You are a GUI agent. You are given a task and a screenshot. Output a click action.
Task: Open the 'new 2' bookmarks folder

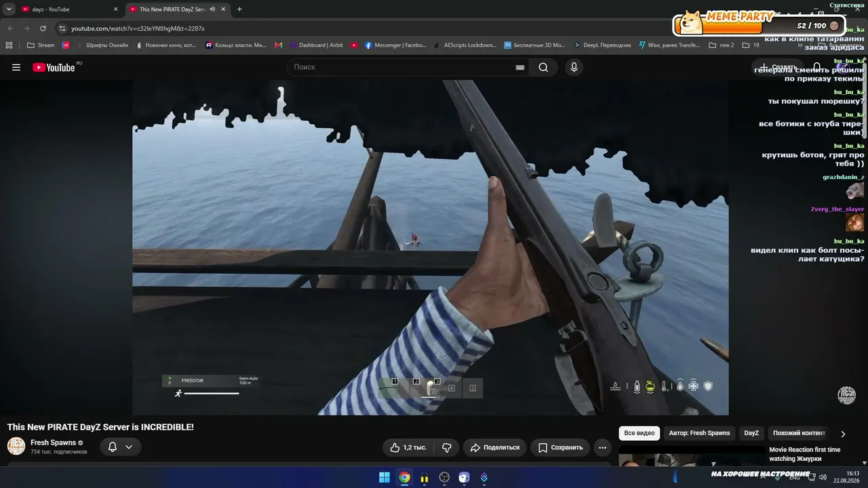[x=722, y=45]
